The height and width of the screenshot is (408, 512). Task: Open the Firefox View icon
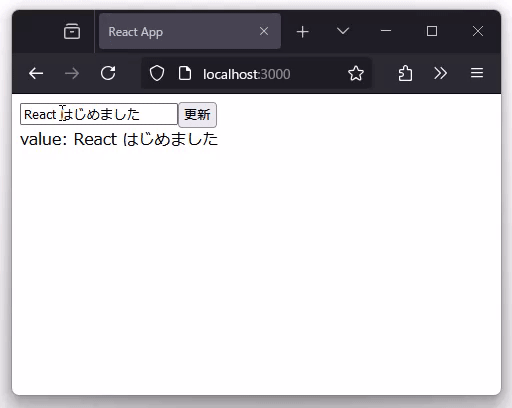72,31
